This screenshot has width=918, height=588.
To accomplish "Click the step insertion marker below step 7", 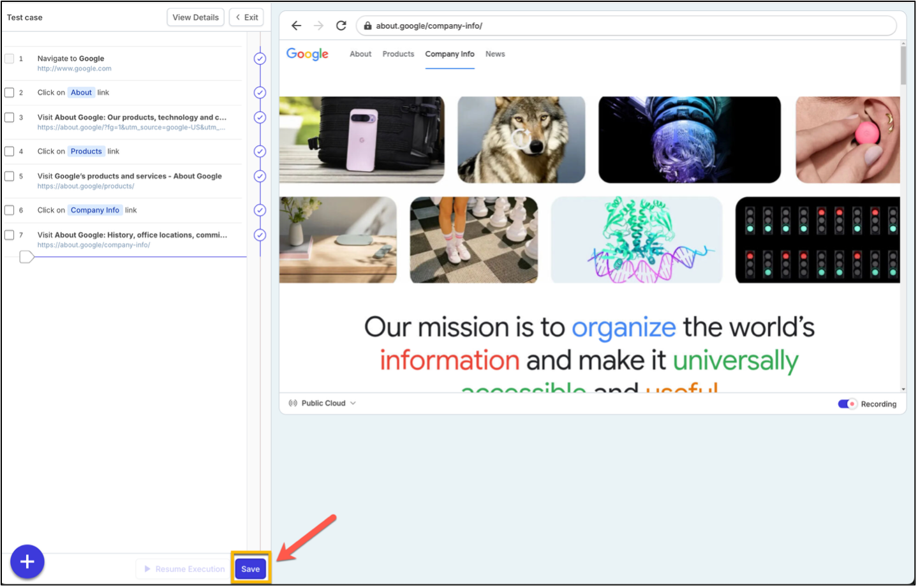I will pyautogui.click(x=26, y=257).
